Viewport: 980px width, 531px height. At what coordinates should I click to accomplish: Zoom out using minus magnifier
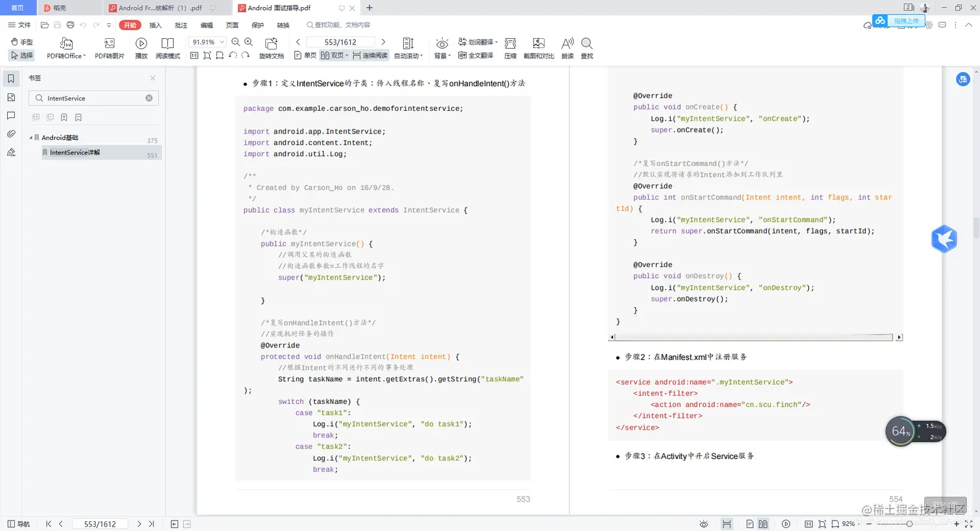pyautogui.click(x=236, y=42)
